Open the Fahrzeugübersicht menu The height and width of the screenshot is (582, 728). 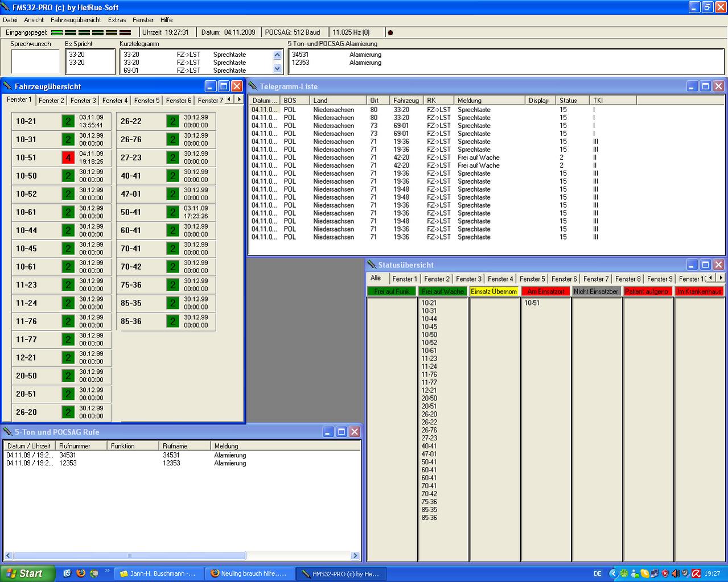pos(76,20)
